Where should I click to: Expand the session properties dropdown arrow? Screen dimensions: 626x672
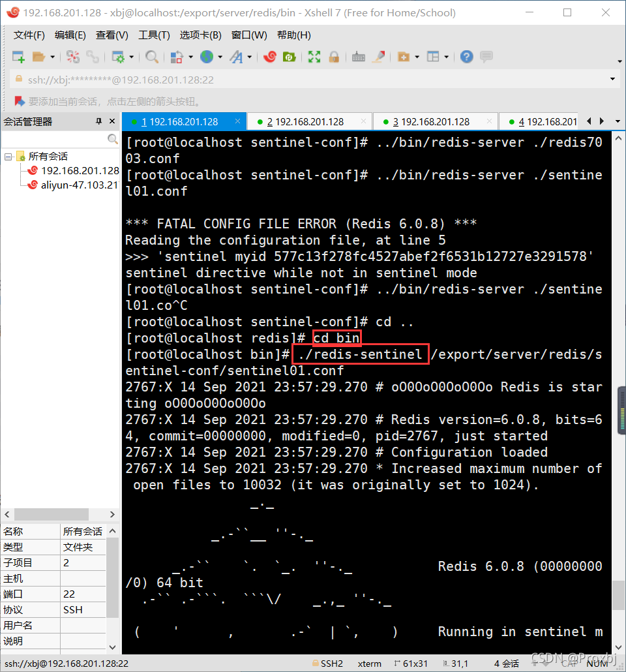click(131, 57)
